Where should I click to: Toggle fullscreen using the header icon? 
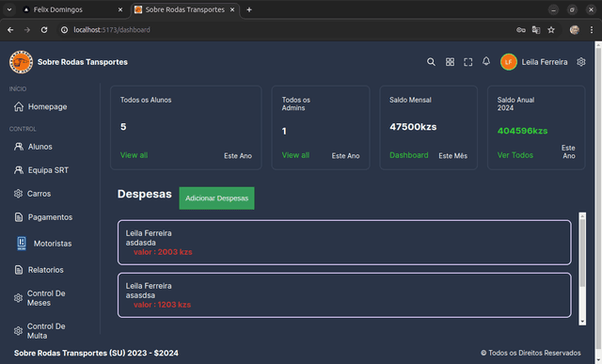coord(467,62)
